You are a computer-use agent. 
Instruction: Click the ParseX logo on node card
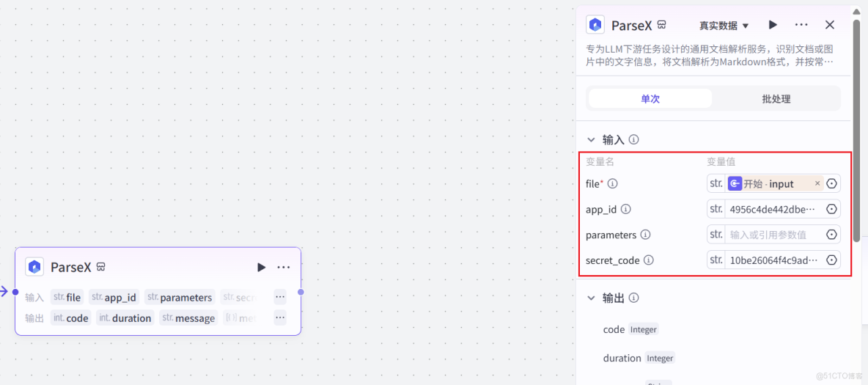point(34,267)
